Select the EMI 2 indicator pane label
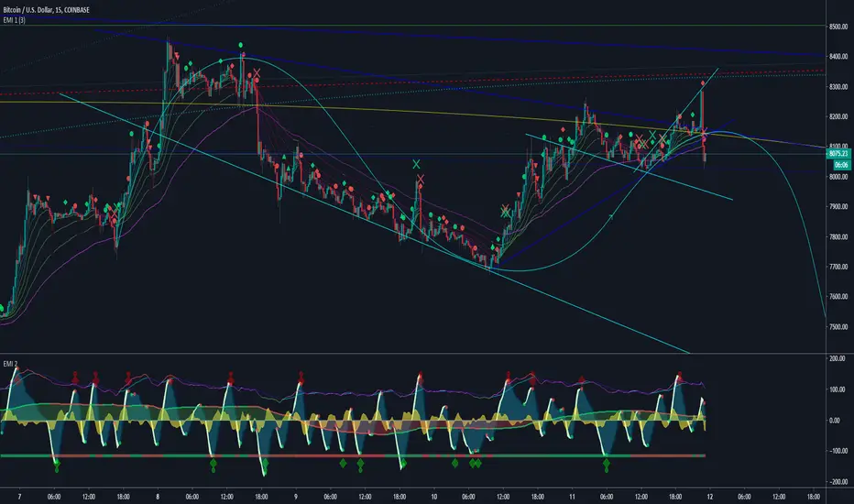Screen dimensions: 854x504 coord(15,365)
